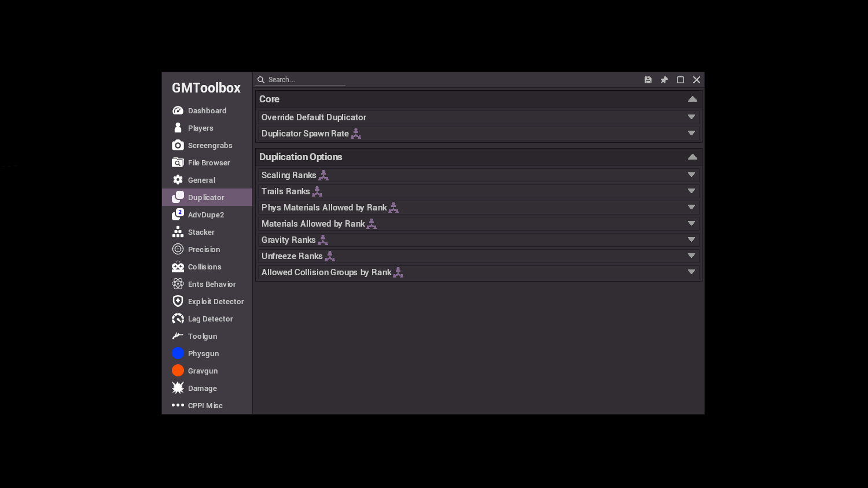Image resolution: width=868 pixels, height=488 pixels.
Task: Click the Duplicator sidebar icon
Action: click(178, 197)
